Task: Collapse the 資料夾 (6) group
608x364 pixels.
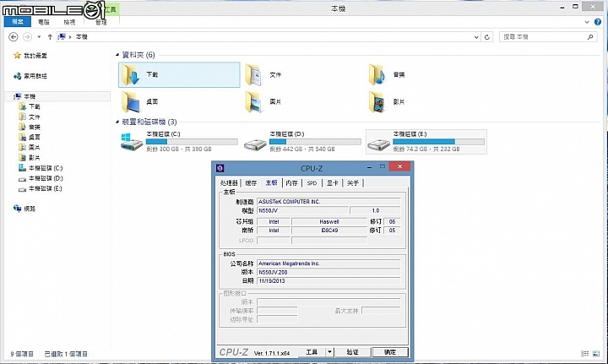Action: coord(117,55)
